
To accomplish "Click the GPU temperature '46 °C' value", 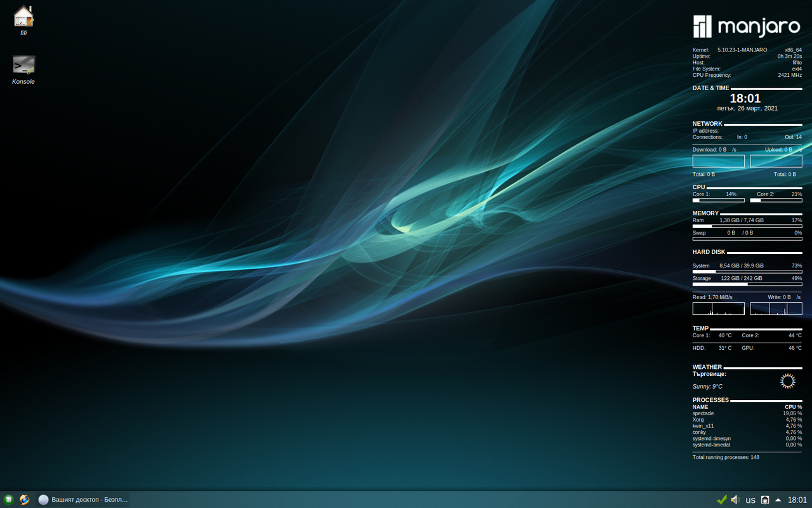I will 796,348.
